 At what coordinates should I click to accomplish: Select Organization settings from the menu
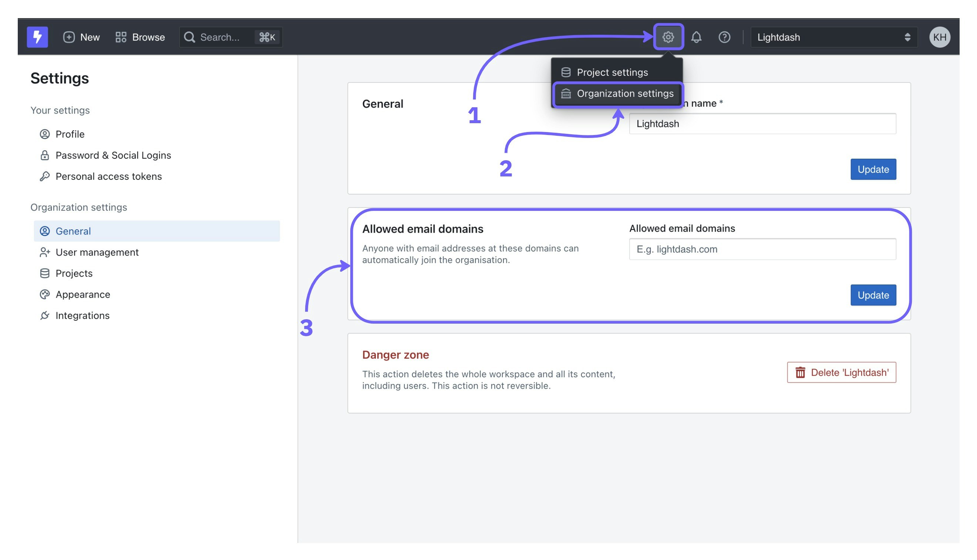tap(625, 94)
